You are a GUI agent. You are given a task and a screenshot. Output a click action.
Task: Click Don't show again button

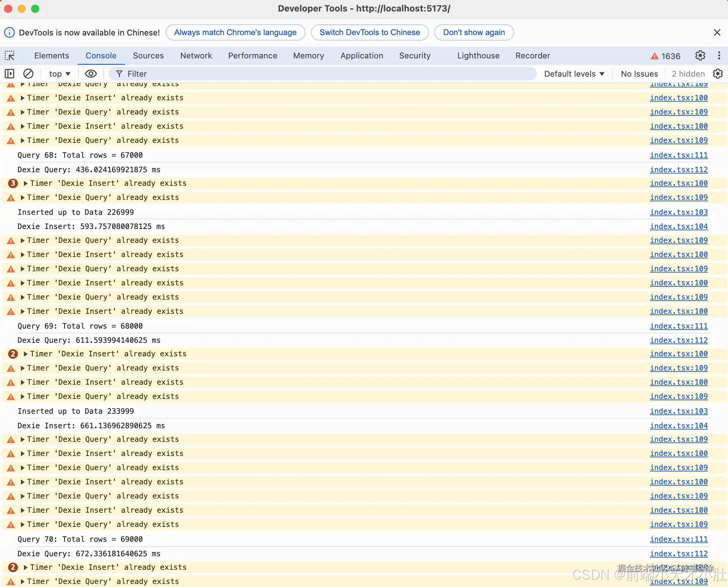click(x=474, y=32)
